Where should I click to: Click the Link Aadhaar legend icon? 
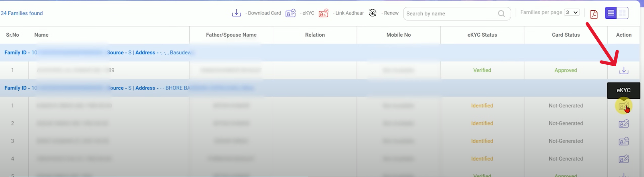(323, 13)
